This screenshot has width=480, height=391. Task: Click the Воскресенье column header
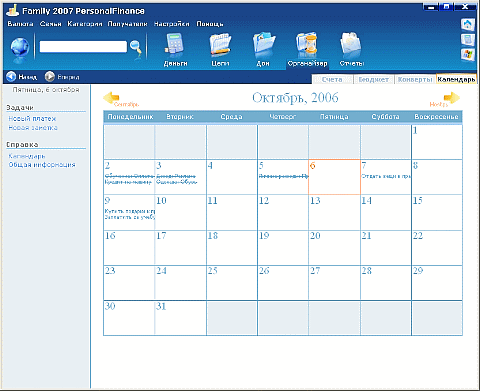(436, 117)
